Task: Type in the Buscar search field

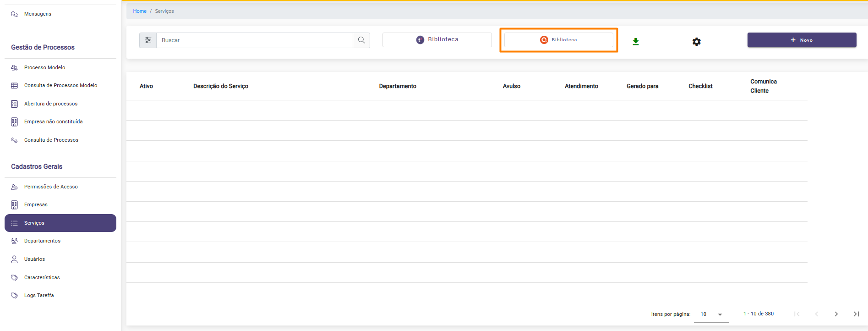Action: (x=254, y=40)
